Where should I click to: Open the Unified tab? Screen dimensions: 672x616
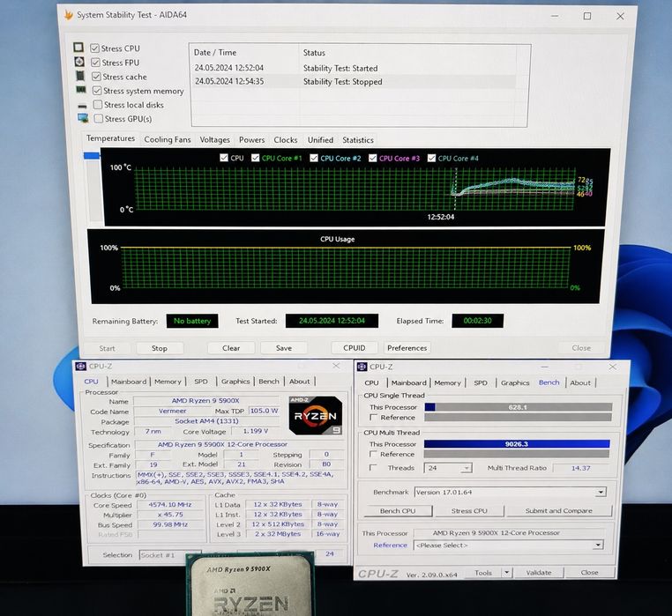[x=320, y=139]
